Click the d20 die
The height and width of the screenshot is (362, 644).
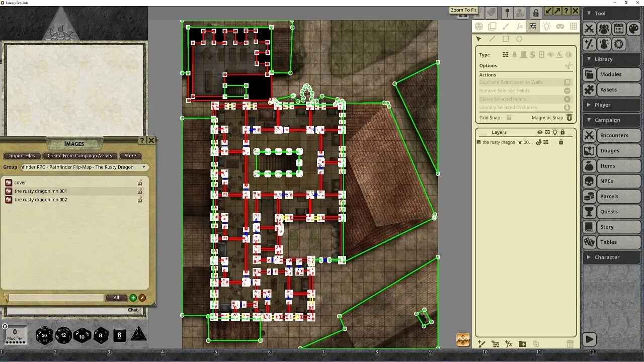pyautogui.click(x=44, y=335)
